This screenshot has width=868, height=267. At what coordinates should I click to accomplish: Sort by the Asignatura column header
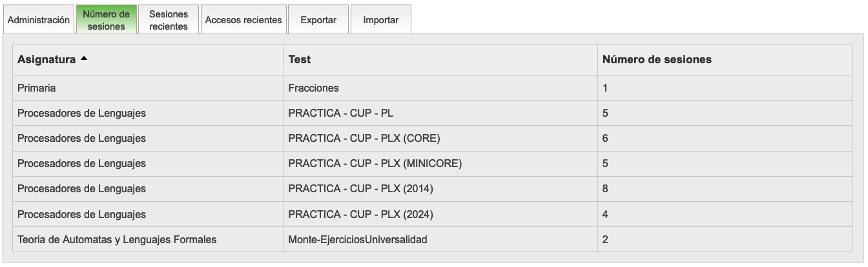[46, 59]
